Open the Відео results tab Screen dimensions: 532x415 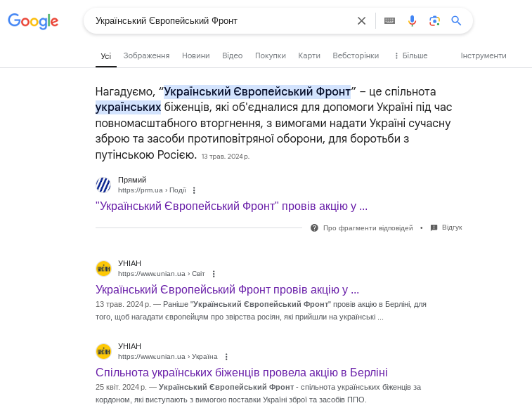click(x=232, y=55)
